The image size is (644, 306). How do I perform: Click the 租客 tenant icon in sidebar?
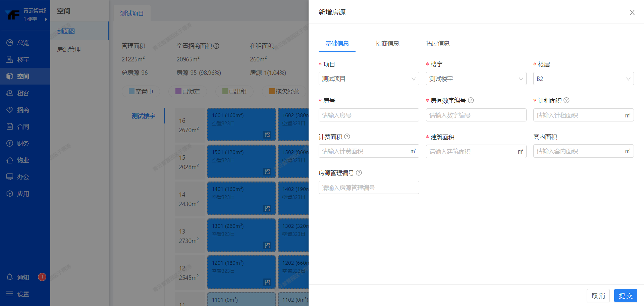pos(10,93)
